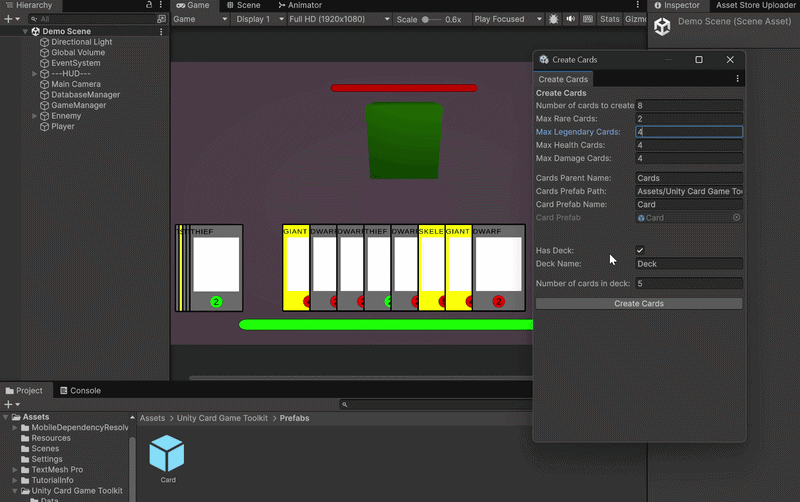This screenshot has height=502, width=800.
Task: Open the Hierarchy create plus menu
Action: [x=11, y=19]
